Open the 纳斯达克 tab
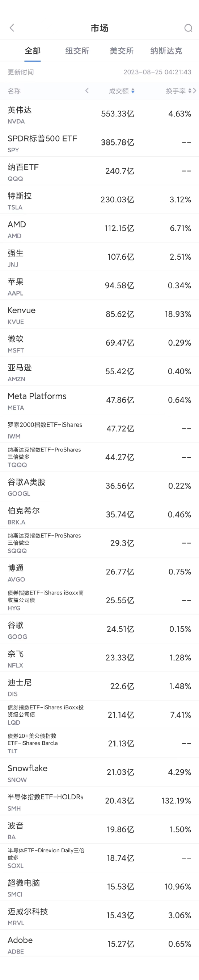Screen dimensions: 199x980 pyautogui.click(x=166, y=51)
